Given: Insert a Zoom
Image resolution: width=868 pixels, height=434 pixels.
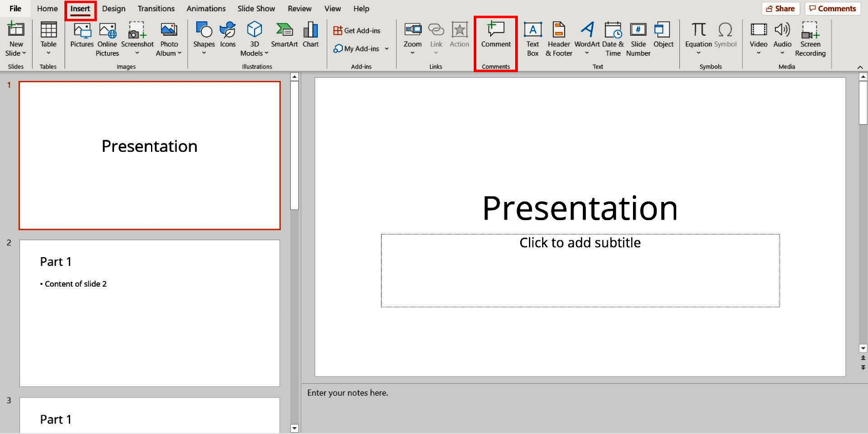Looking at the screenshot, I should [412, 34].
